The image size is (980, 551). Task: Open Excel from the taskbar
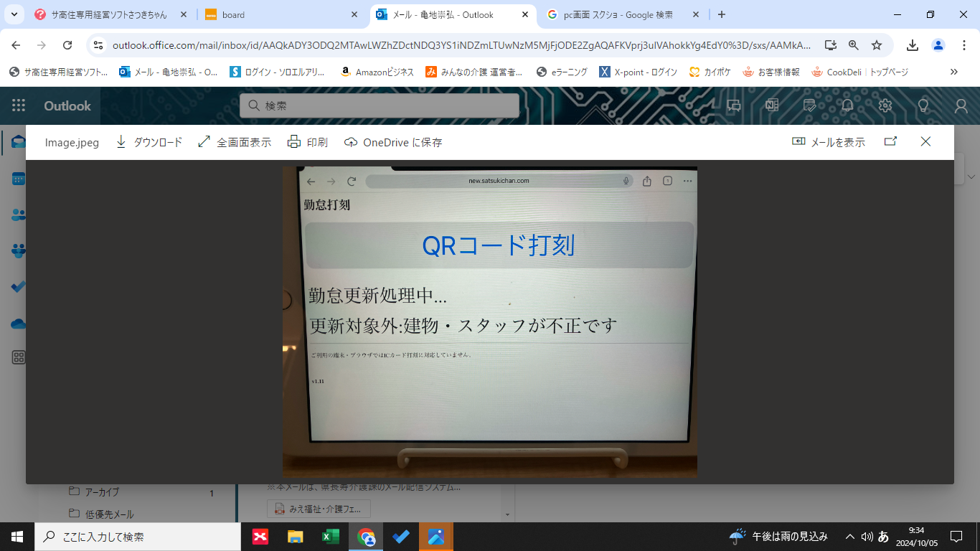click(330, 536)
